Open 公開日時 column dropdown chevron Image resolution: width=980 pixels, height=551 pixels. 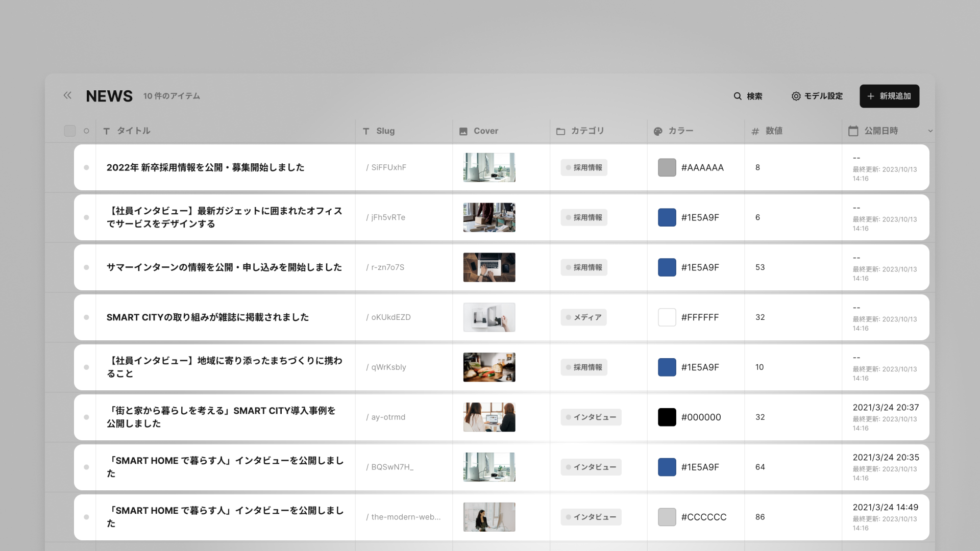930,131
